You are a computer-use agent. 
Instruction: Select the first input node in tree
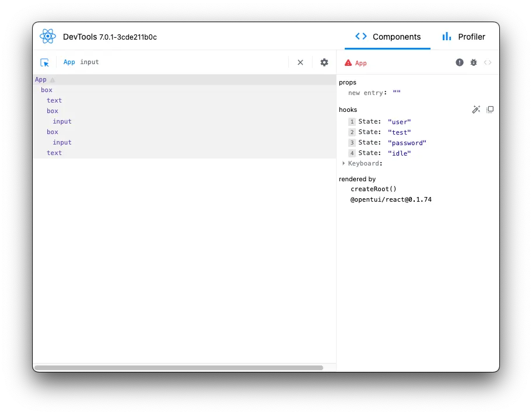pyautogui.click(x=62, y=121)
